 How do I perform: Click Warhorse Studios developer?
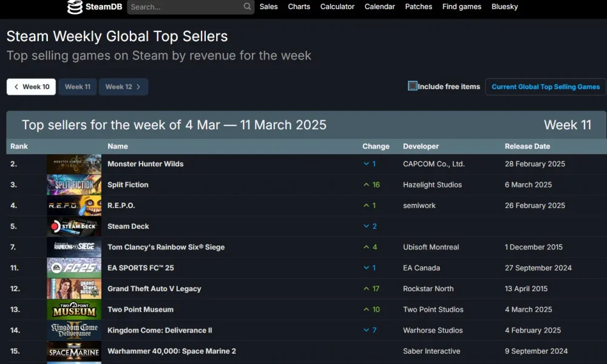(433, 331)
